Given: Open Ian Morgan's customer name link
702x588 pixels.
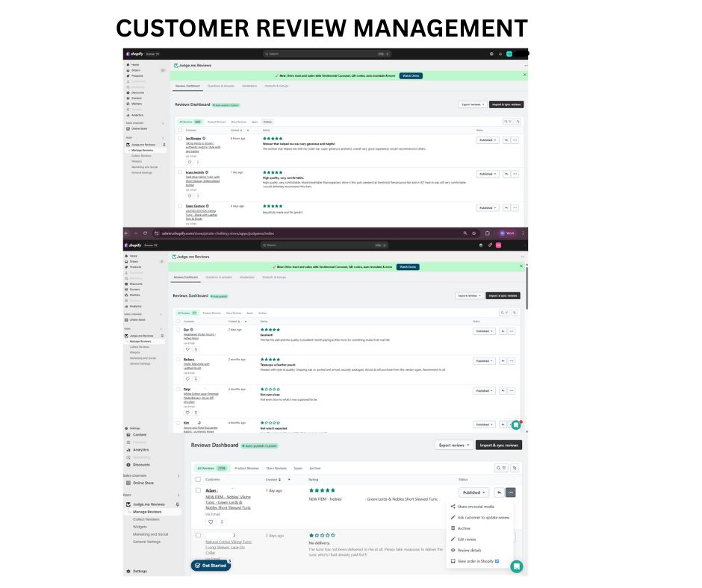Looking at the screenshot, I should coord(193,138).
